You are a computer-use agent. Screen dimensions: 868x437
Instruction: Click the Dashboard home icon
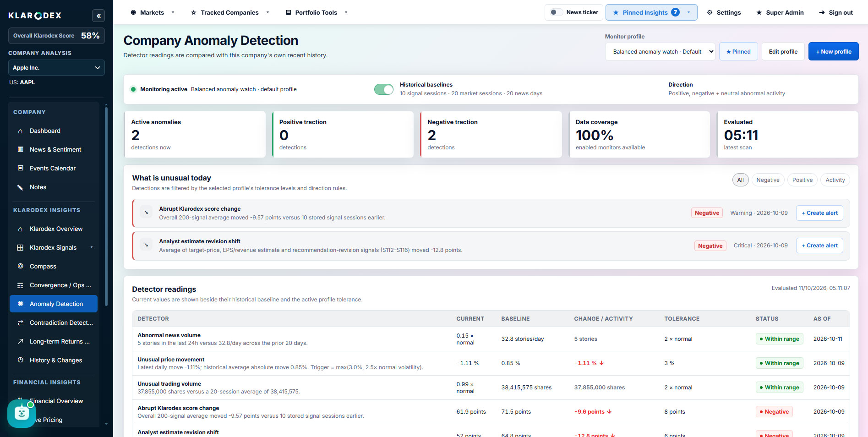(20, 131)
